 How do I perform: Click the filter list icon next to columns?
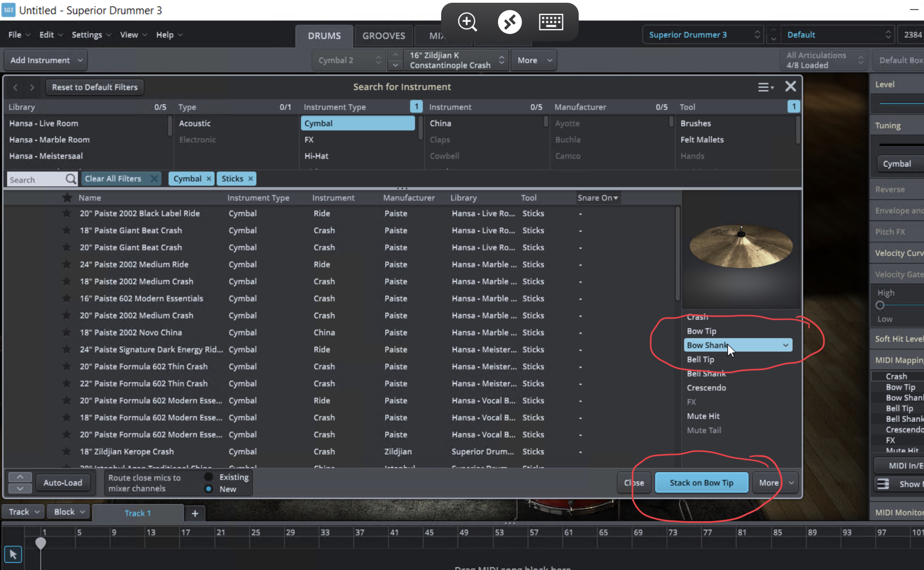pyautogui.click(x=765, y=86)
